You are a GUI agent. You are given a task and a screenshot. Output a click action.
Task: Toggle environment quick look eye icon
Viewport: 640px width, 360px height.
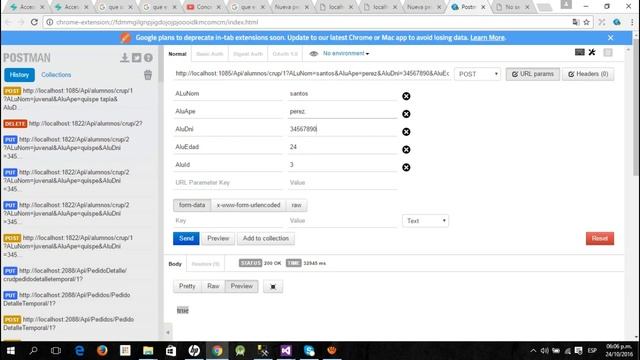pos(313,53)
